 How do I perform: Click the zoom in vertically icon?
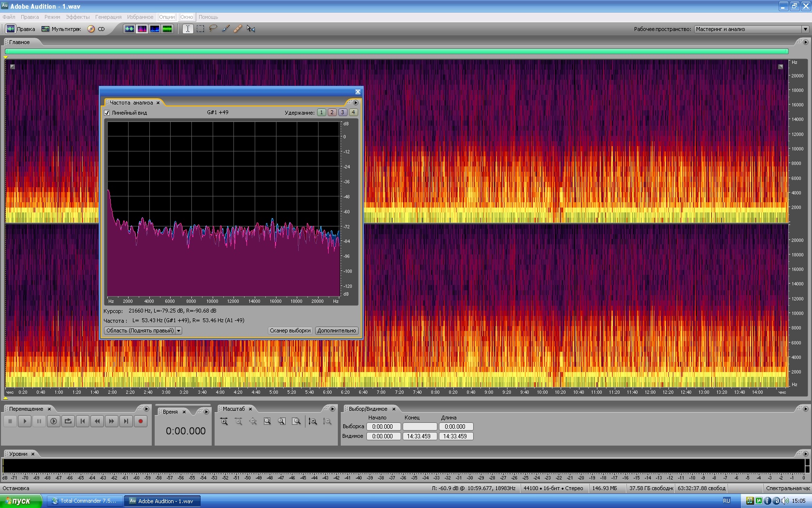pos(313,421)
